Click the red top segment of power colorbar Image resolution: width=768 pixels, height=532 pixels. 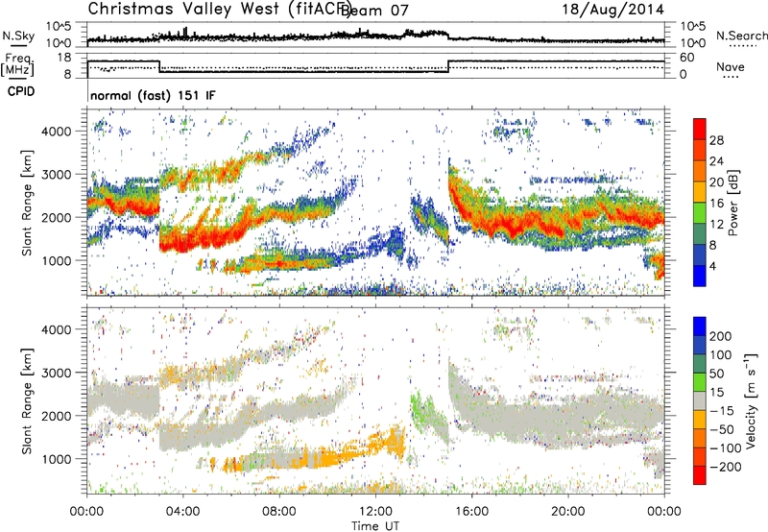pos(700,130)
